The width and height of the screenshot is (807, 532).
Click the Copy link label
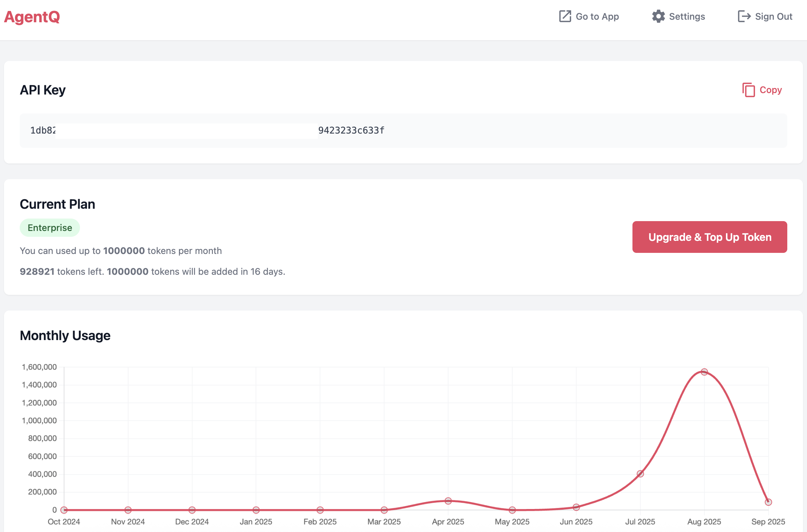pos(770,90)
